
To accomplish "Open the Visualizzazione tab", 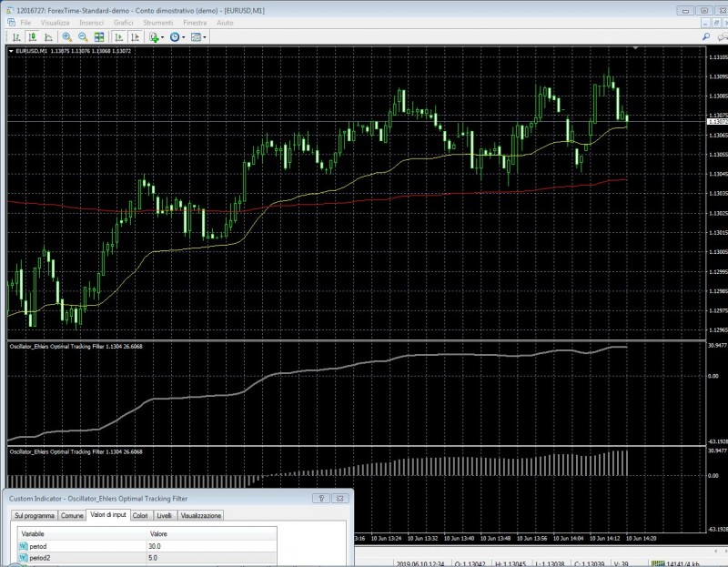I will click(x=200, y=516).
